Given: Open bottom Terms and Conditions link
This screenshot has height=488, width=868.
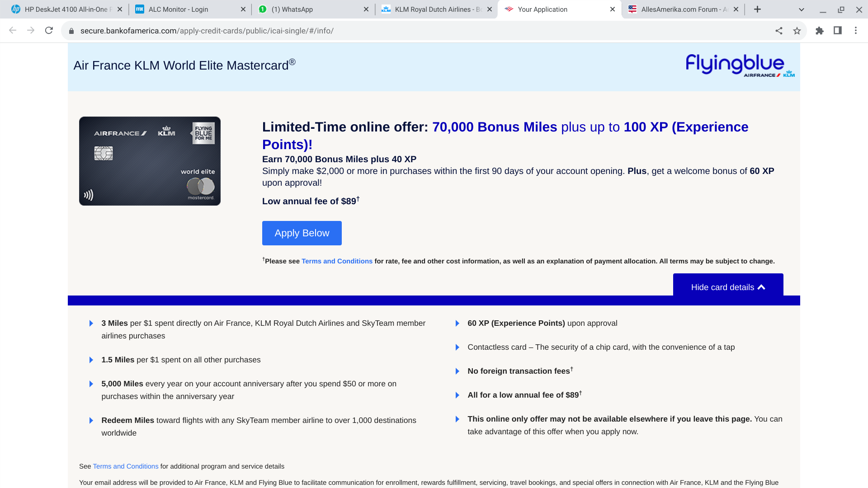Looking at the screenshot, I should point(126,466).
